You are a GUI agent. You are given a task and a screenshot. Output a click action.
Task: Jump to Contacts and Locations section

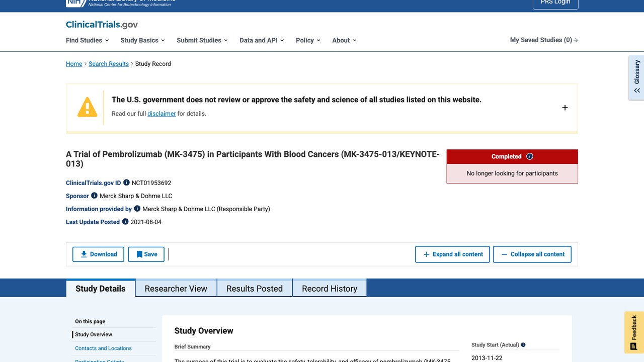(103, 348)
